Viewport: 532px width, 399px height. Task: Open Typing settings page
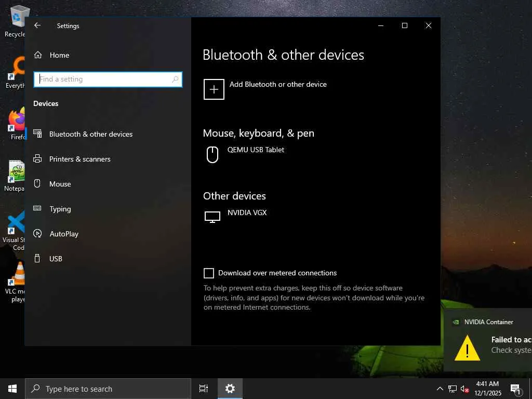(108, 209)
